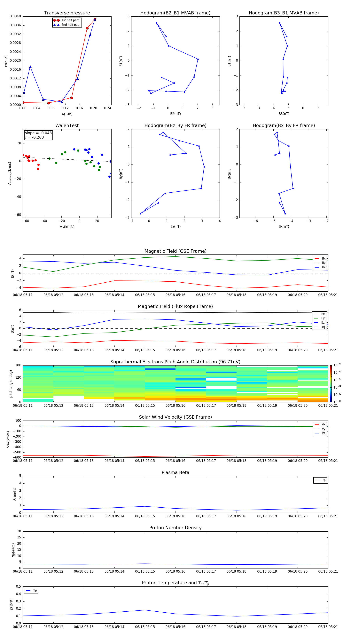Click the "Vremaining(km/s)" y-axis label
Viewport: 351px width, 644px height.
click(10, 173)
